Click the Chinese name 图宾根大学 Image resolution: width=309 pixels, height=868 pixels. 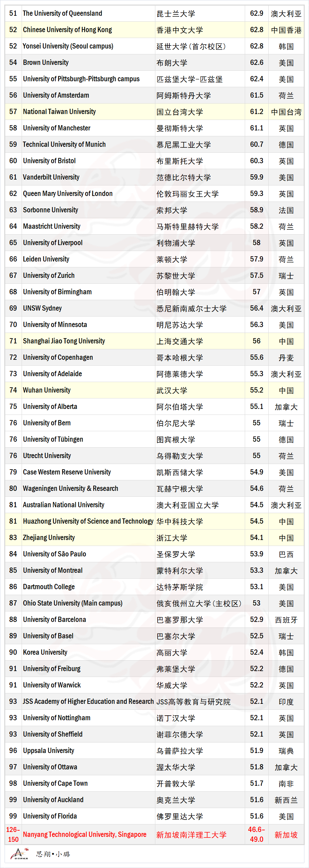176,440
